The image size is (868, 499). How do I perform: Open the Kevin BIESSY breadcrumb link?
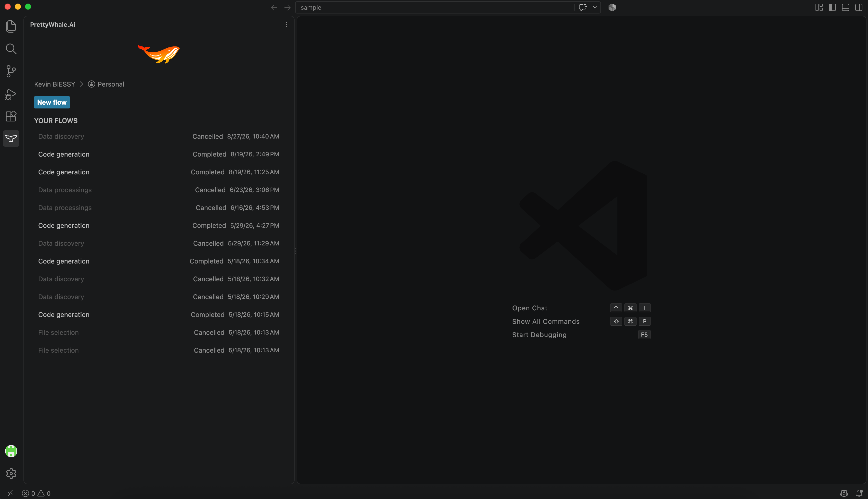click(55, 84)
